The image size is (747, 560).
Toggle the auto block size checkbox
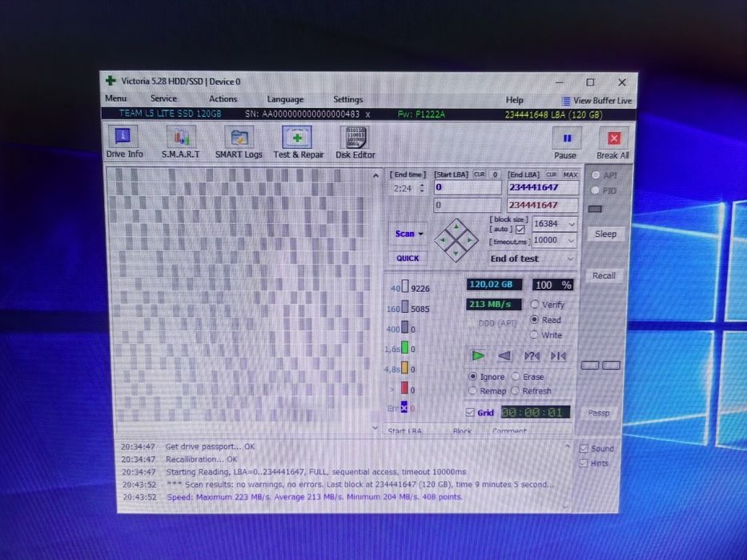520,230
